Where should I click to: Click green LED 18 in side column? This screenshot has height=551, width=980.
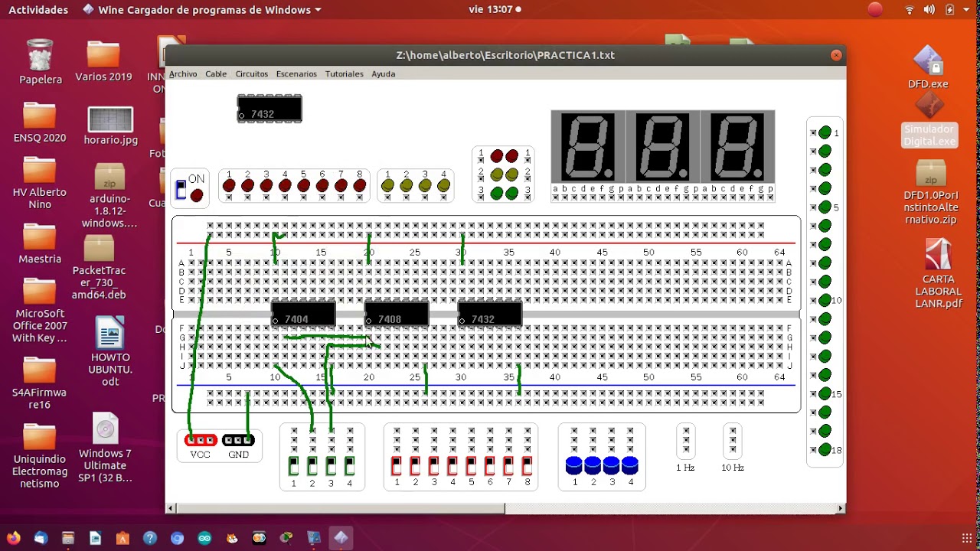825,449
